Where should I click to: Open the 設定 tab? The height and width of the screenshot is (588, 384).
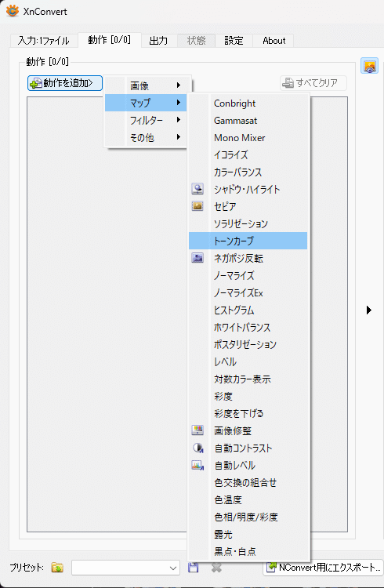234,41
